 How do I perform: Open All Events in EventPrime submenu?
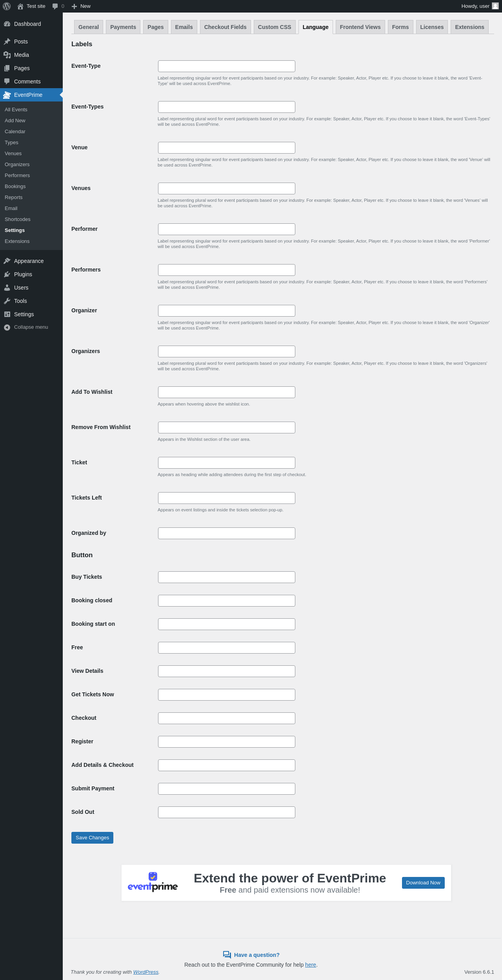tap(16, 110)
